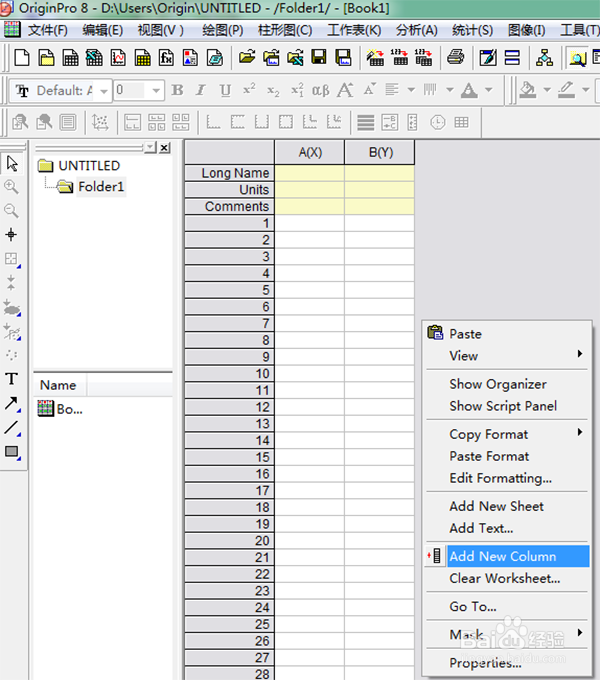The width and height of the screenshot is (600, 680).
Task: Toggle Subscript formatting
Action: 273,91
